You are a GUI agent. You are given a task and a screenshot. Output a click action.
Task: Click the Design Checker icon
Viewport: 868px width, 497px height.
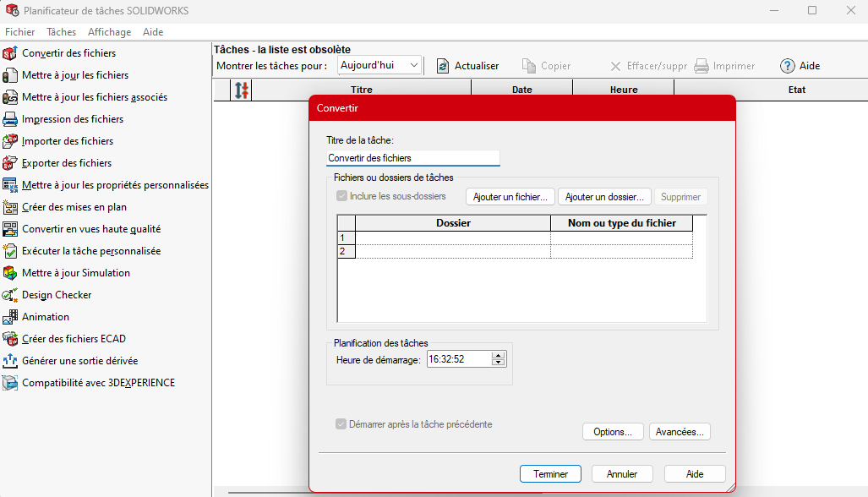click(10, 295)
